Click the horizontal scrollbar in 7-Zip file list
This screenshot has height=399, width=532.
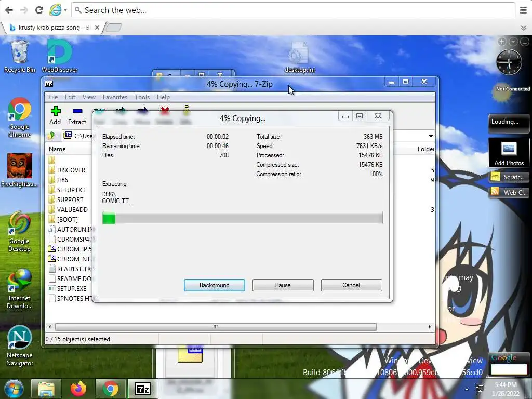pyautogui.click(x=216, y=327)
